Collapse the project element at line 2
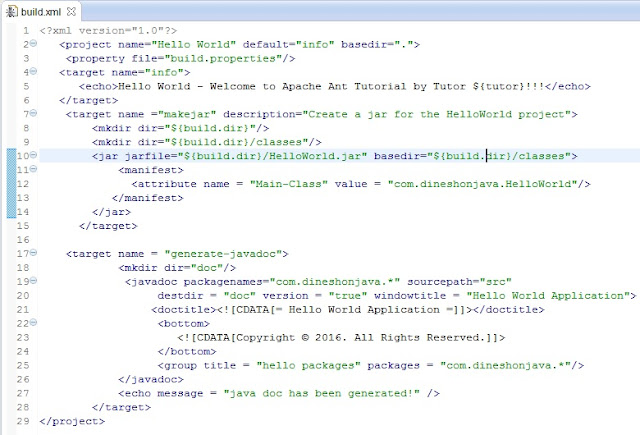The width and height of the screenshot is (640, 435). [33, 43]
